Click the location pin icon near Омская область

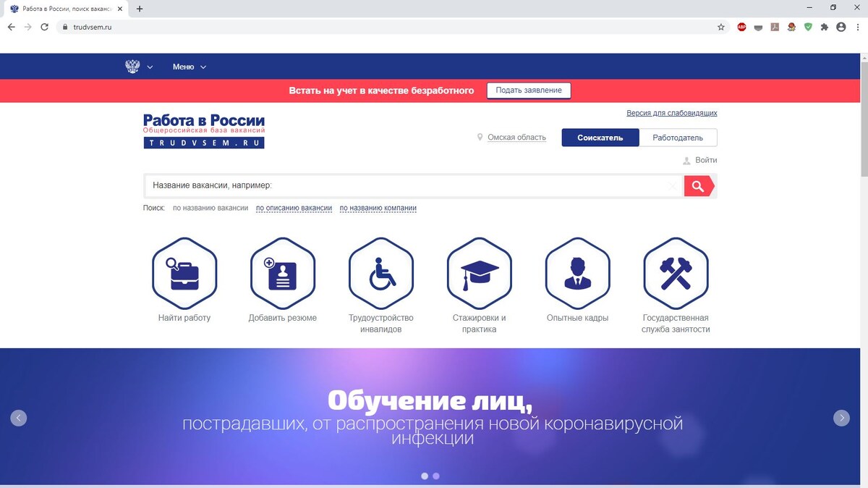480,138
